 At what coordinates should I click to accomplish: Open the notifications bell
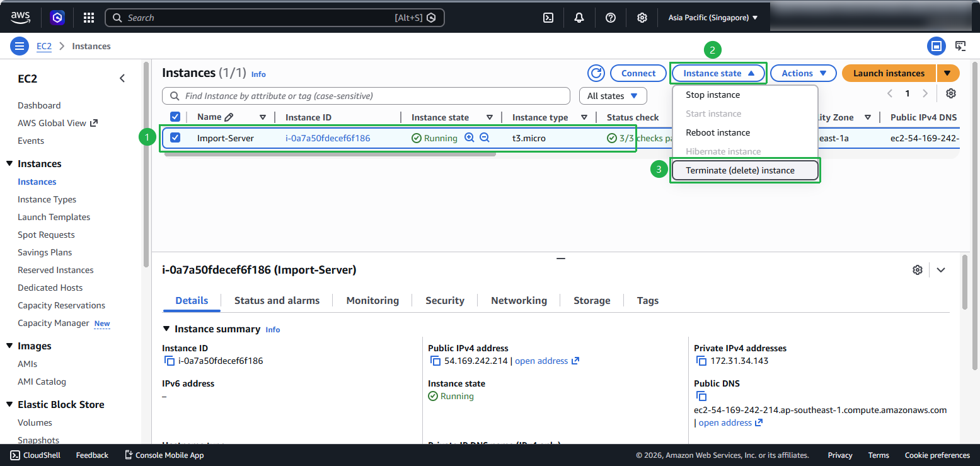[579, 18]
